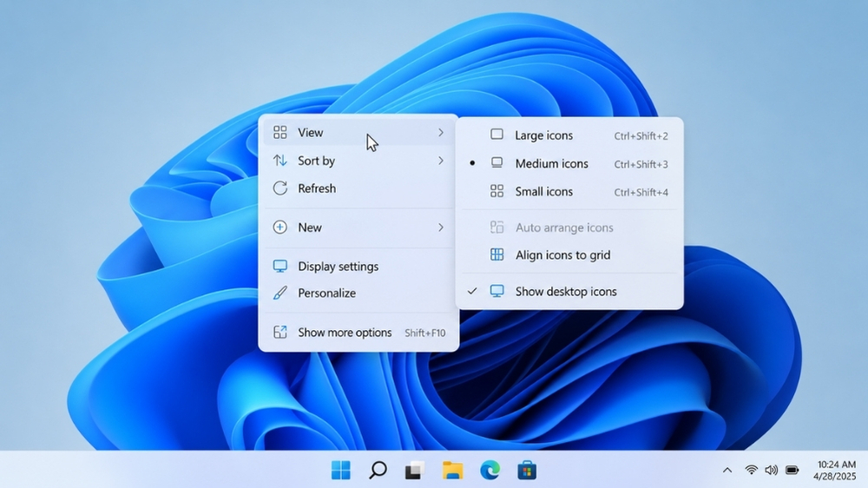868x488 pixels.
Task: Click the paintbrush icon beside Personalize
Action: click(x=280, y=293)
